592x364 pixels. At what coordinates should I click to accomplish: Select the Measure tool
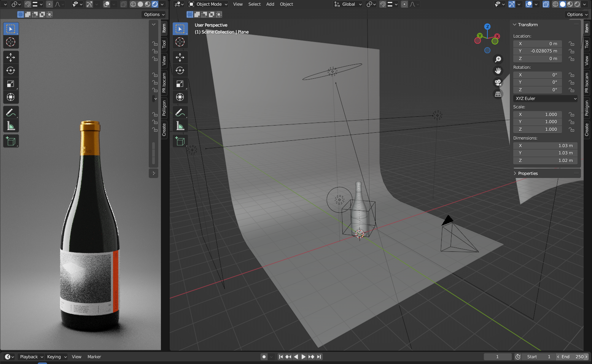click(180, 126)
